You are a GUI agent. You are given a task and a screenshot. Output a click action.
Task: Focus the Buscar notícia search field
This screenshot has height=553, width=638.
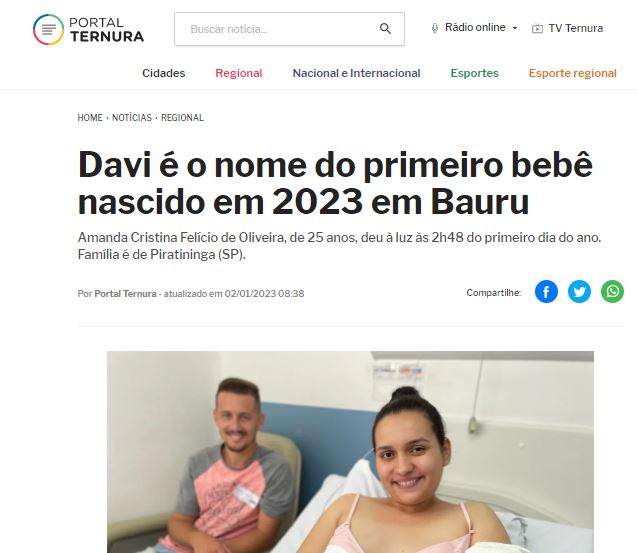point(289,29)
